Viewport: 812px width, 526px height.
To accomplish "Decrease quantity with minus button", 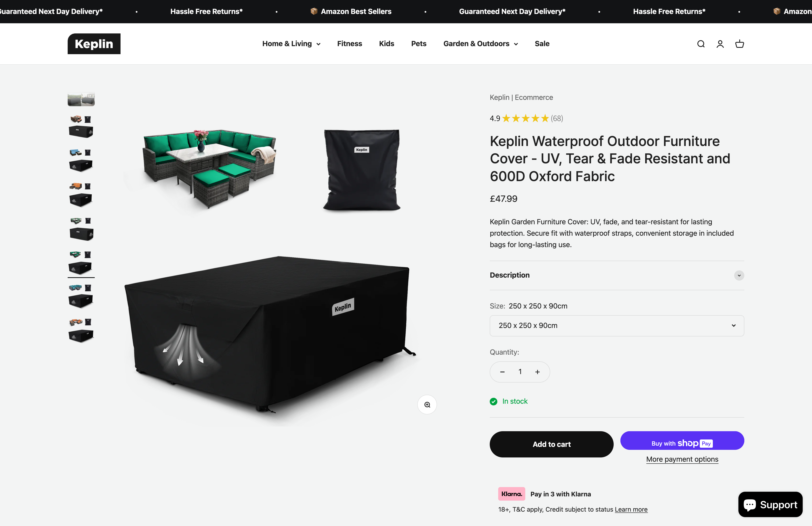I will point(502,372).
